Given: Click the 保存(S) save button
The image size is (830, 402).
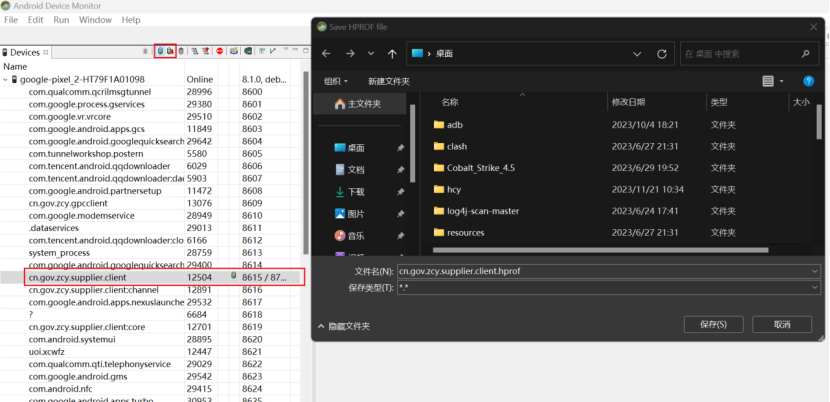Looking at the screenshot, I should [x=713, y=324].
